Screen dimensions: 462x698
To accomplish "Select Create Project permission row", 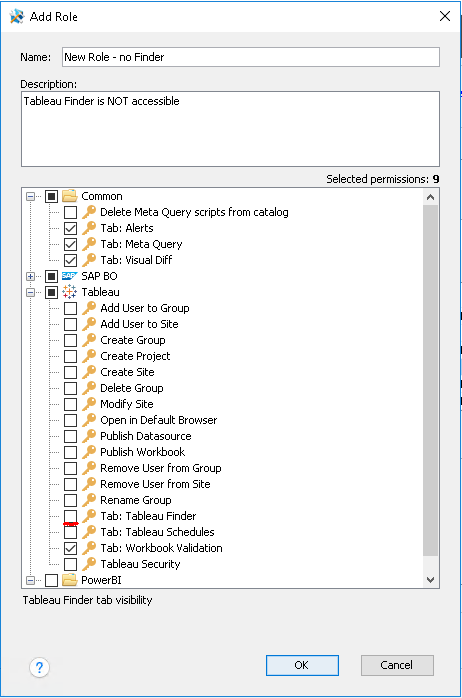I will click(135, 356).
